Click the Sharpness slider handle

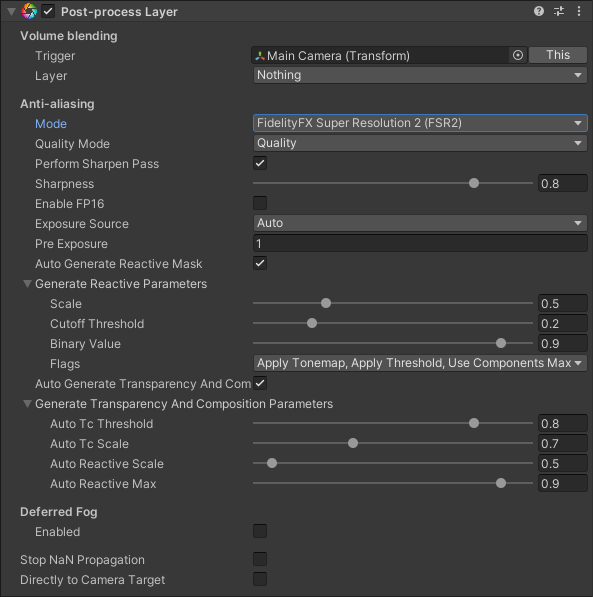click(x=474, y=183)
